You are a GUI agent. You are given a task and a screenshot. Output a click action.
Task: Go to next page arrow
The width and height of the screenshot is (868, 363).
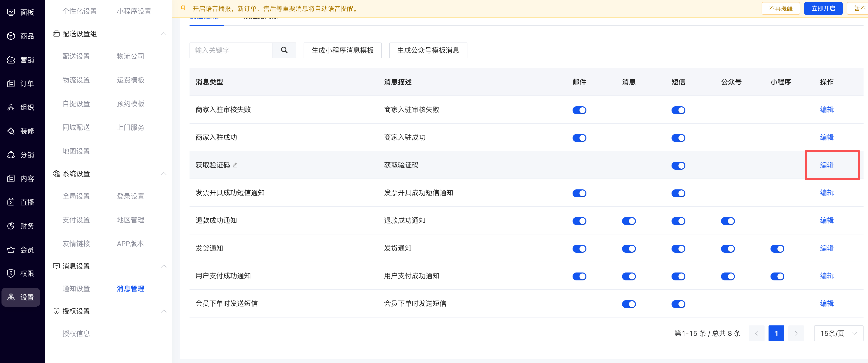pyautogui.click(x=796, y=333)
